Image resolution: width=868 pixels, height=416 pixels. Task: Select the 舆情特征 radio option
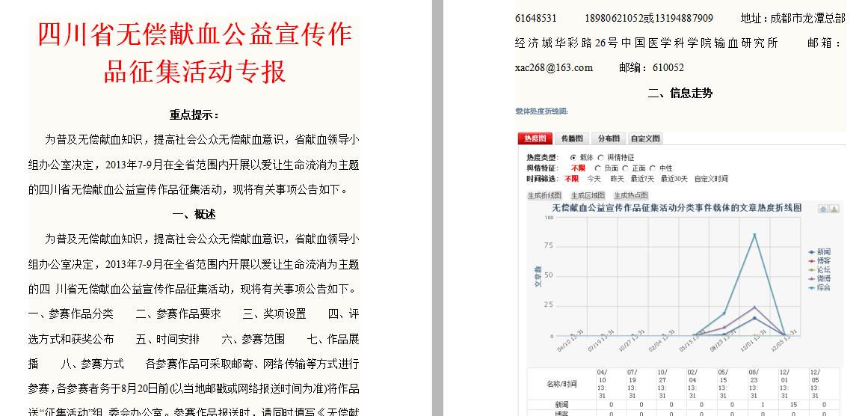[600, 158]
